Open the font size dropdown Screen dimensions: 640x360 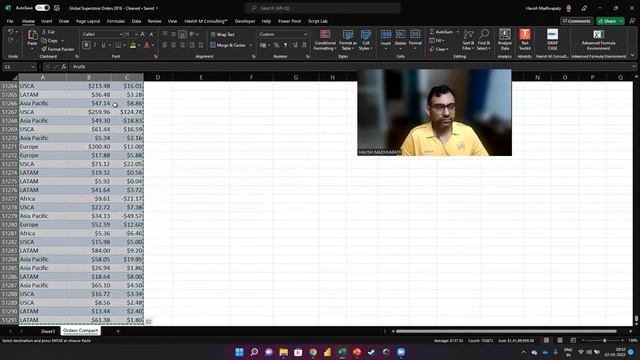tap(136, 34)
